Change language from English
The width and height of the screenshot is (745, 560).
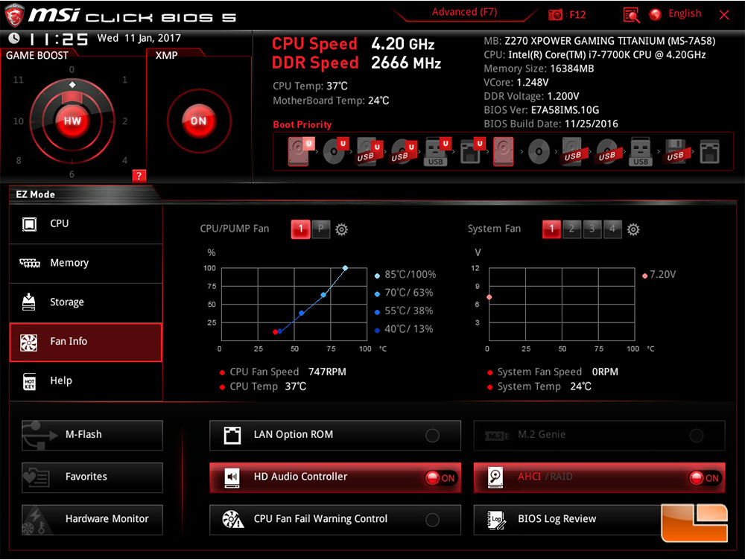[684, 13]
